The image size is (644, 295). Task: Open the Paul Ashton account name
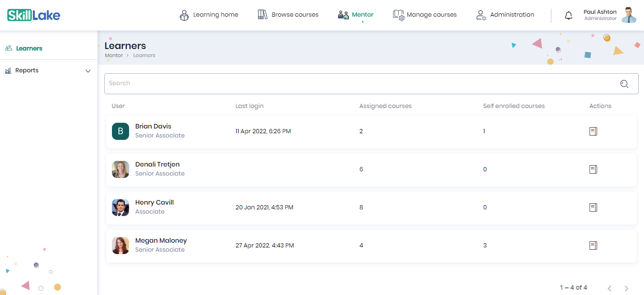(600, 12)
